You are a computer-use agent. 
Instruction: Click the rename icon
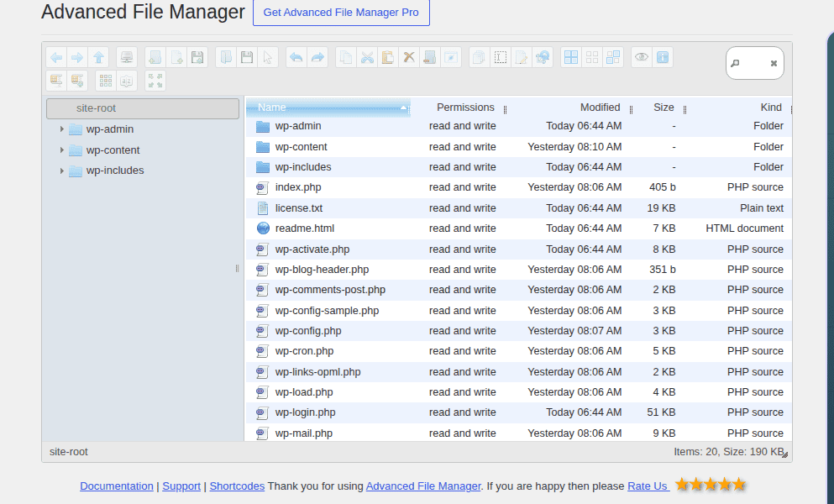coord(501,57)
